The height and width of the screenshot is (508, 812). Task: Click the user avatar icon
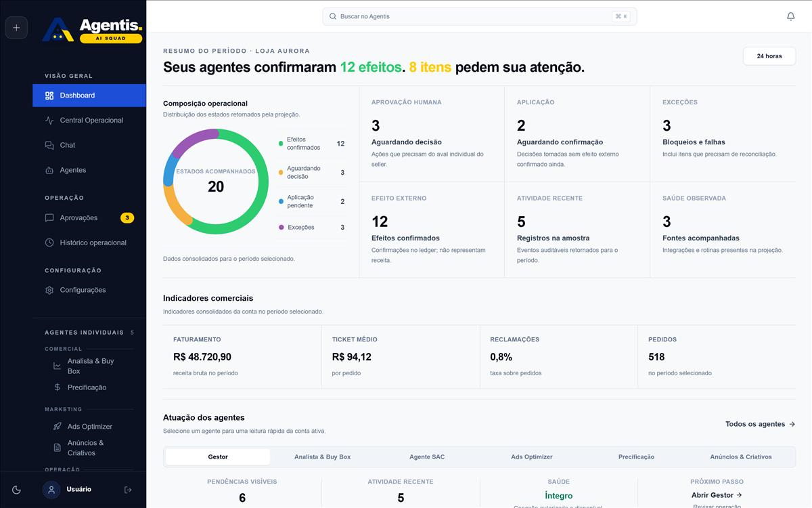[x=51, y=490]
